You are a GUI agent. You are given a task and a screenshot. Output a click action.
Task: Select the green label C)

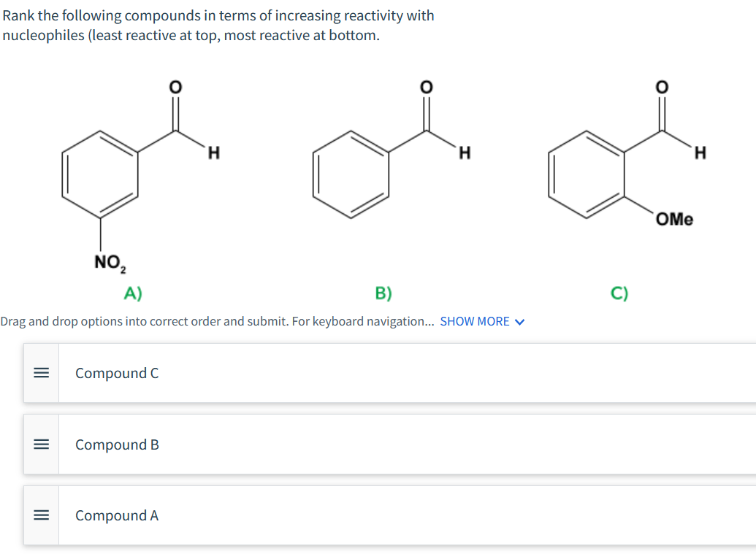click(619, 293)
